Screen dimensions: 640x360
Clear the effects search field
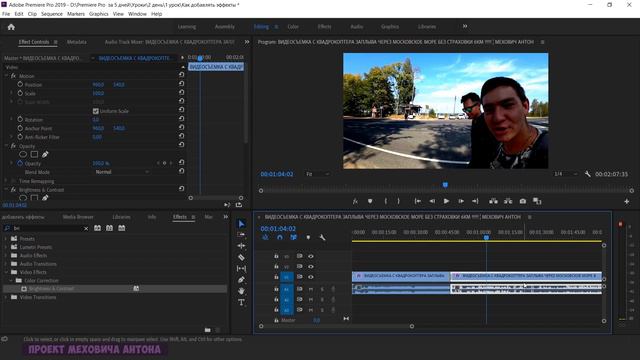(86, 229)
